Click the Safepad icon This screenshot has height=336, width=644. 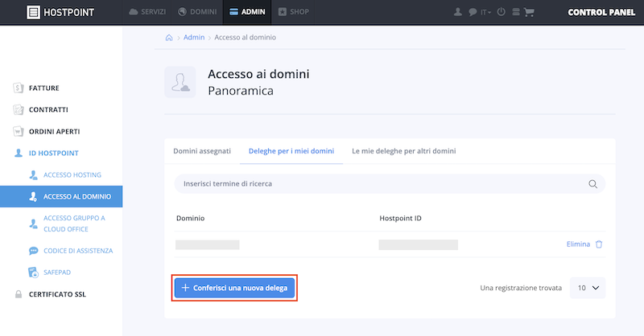[33, 272]
